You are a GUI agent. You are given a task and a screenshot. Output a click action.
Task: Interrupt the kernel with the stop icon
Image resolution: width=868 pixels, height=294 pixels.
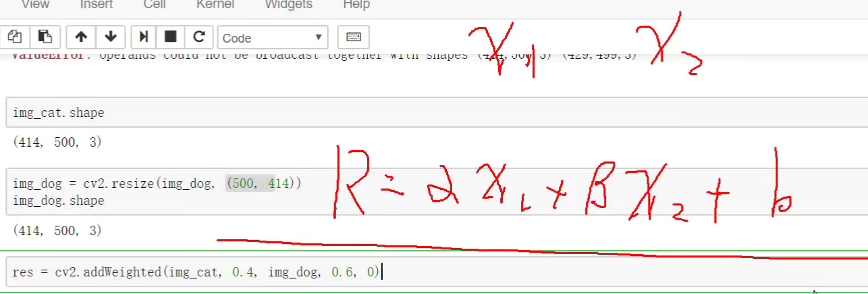[x=171, y=37]
